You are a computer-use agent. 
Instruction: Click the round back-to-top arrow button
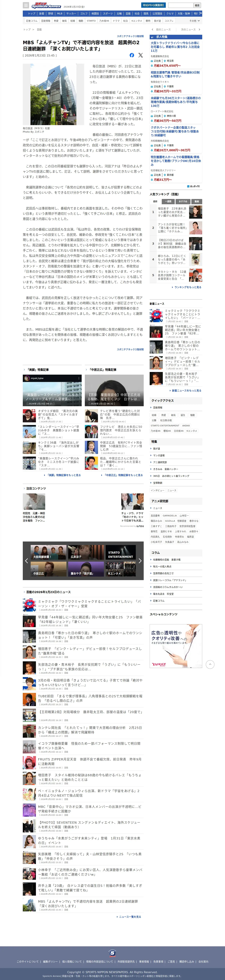[x=210, y=664]
